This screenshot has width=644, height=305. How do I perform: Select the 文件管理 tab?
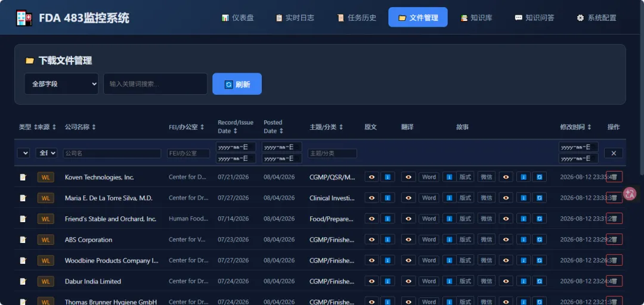[x=418, y=17]
